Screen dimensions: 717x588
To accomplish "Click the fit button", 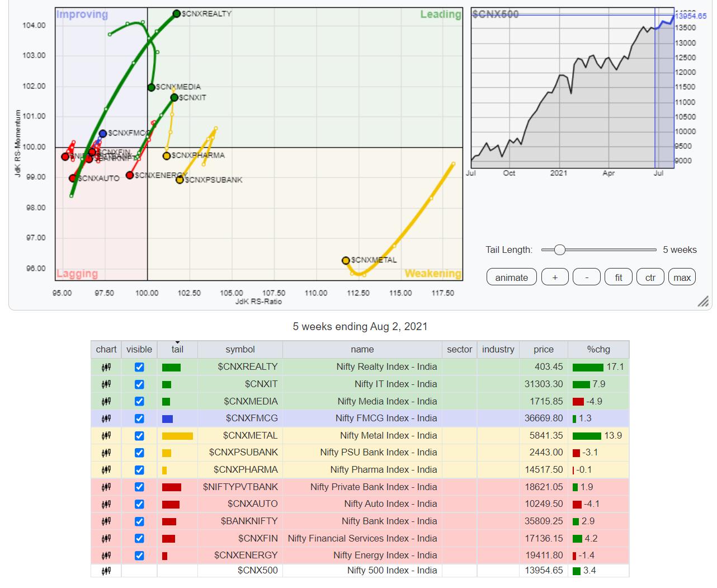I will tap(618, 277).
